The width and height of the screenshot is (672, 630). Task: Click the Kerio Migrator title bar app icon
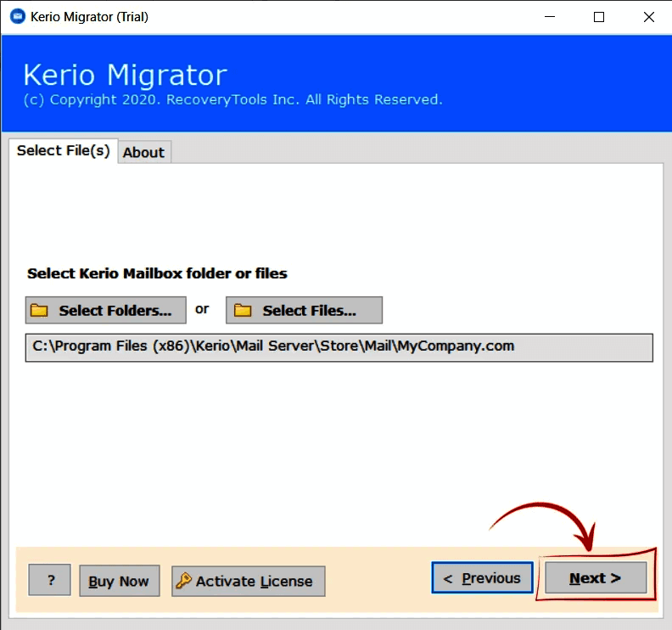15,16
